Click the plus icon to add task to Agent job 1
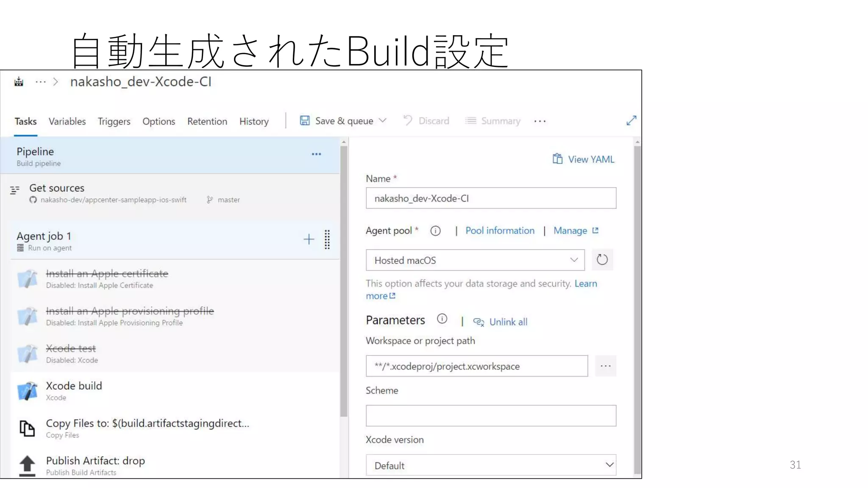This screenshot has height=488, width=868. point(309,239)
